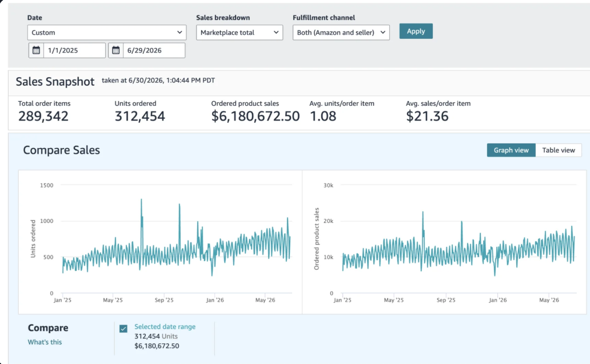Click the Apply button
This screenshot has width=590, height=364.
[x=416, y=31]
